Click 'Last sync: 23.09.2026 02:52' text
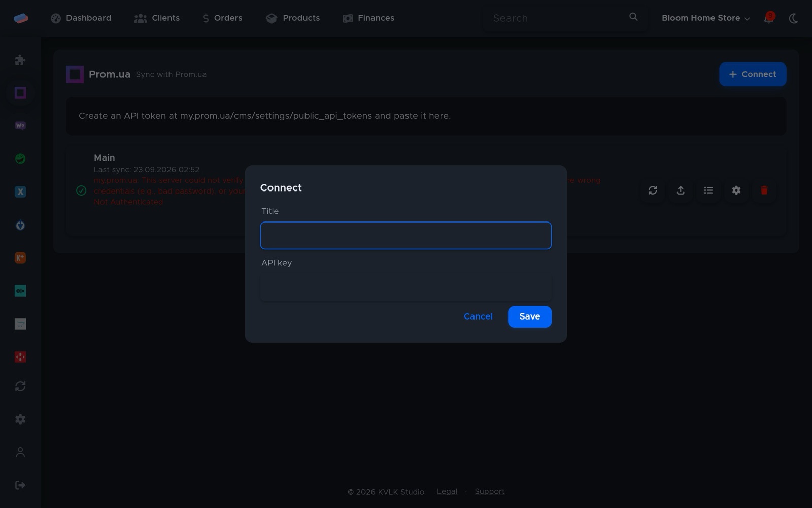This screenshot has height=508, width=812. 147,170
